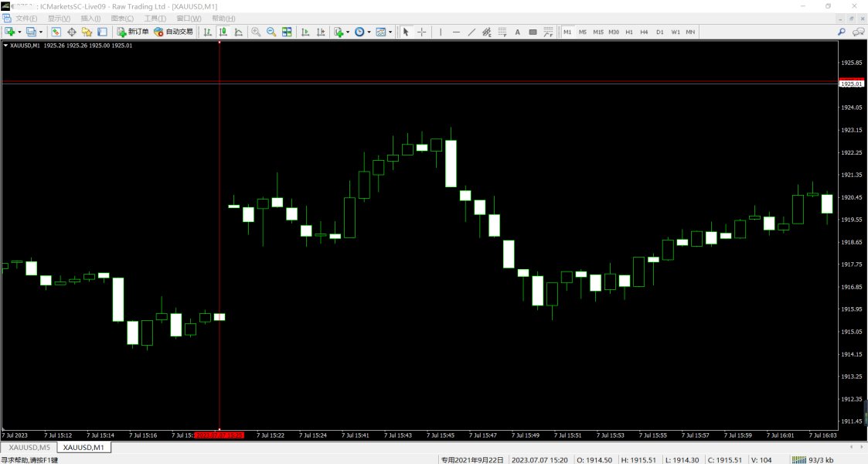Open the 显示(V) menu
This screenshot has width=868, height=464.
[59, 19]
